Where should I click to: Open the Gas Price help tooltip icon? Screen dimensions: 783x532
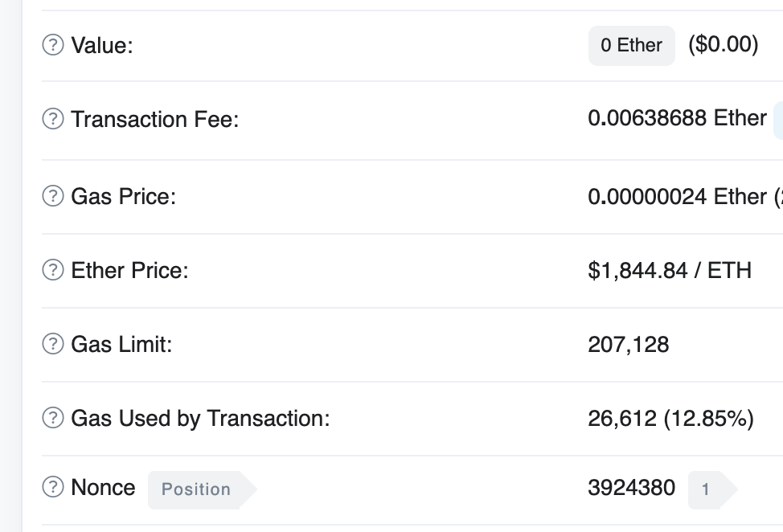pos(53,195)
